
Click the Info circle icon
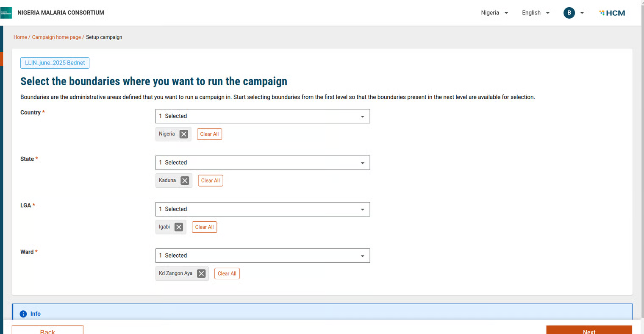(x=23, y=314)
